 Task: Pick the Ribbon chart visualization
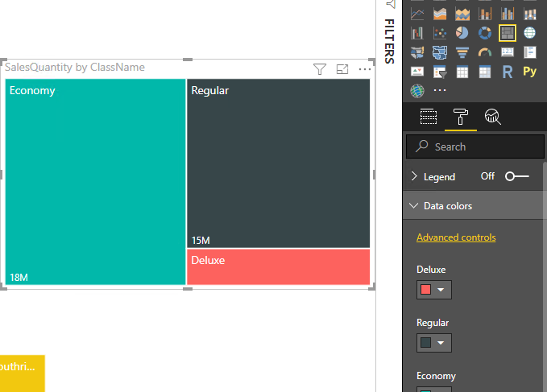[530, 14]
